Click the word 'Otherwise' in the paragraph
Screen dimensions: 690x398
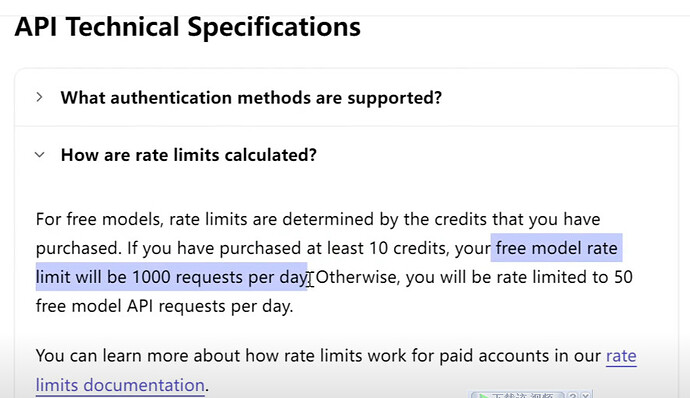coord(358,277)
